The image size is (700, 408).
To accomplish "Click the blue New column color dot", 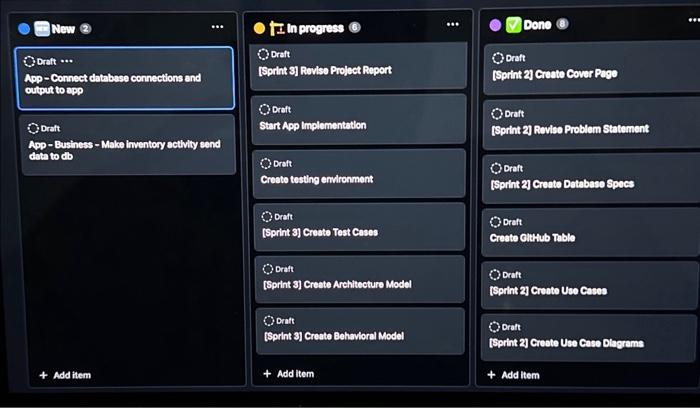I will [24, 29].
